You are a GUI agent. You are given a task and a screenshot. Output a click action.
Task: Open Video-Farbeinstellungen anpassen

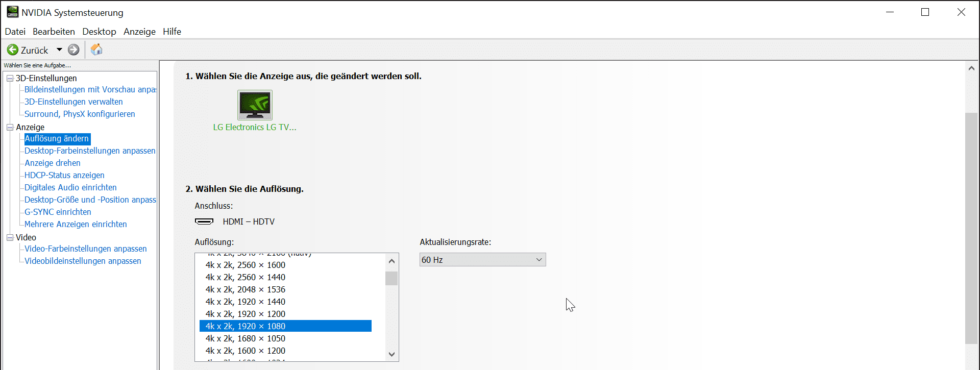point(86,249)
